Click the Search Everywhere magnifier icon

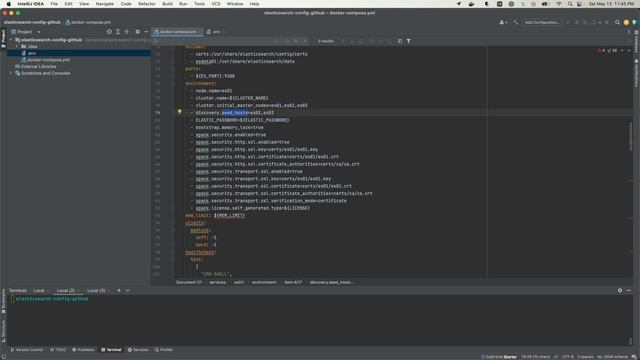tap(617, 22)
